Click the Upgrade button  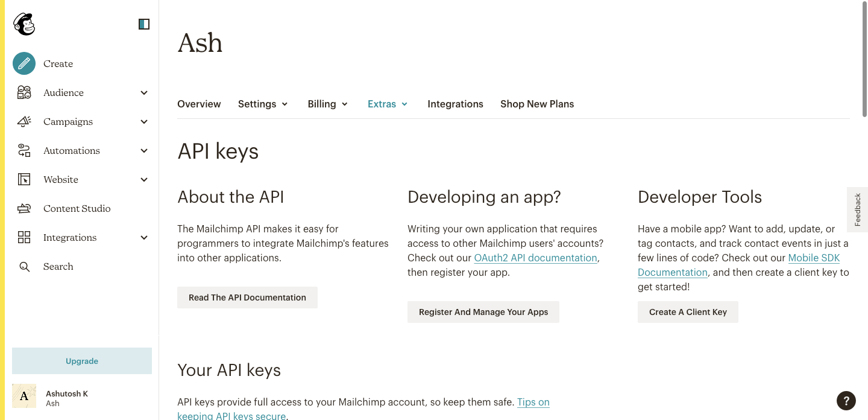pyautogui.click(x=82, y=361)
